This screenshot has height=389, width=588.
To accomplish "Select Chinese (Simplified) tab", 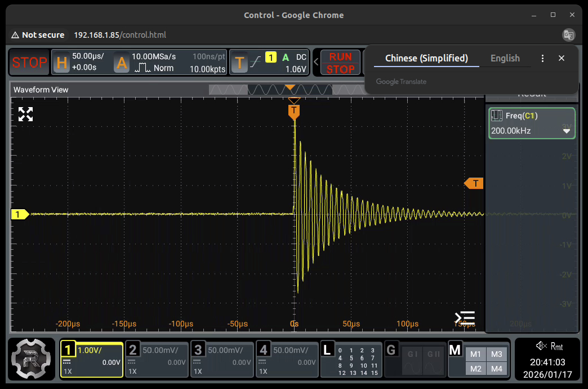I will pyautogui.click(x=426, y=58).
